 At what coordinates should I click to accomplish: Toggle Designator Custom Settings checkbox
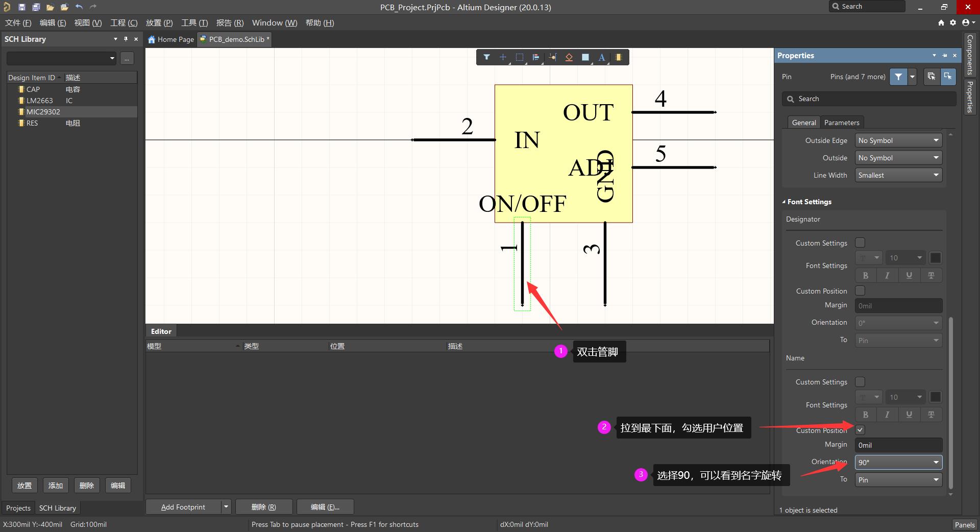click(x=860, y=243)
